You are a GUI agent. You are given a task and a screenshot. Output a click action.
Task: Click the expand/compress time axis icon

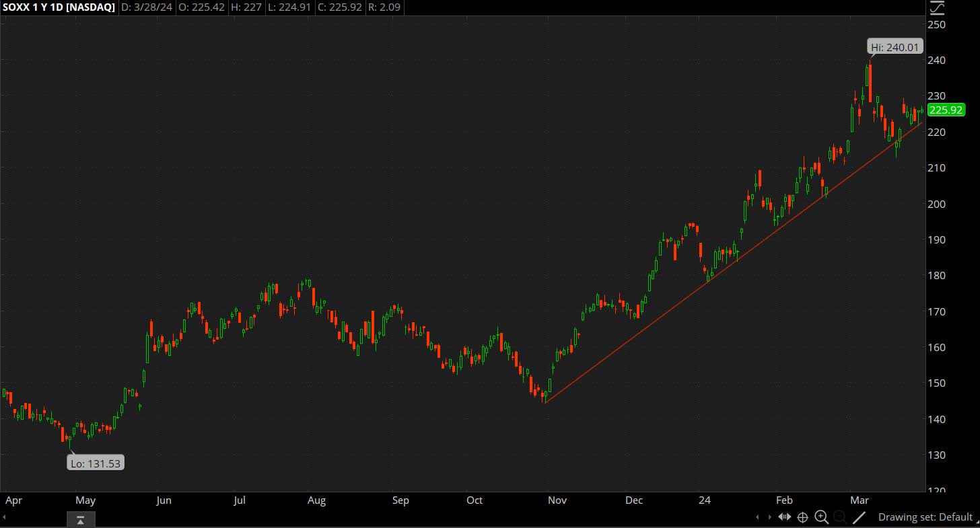784,517
